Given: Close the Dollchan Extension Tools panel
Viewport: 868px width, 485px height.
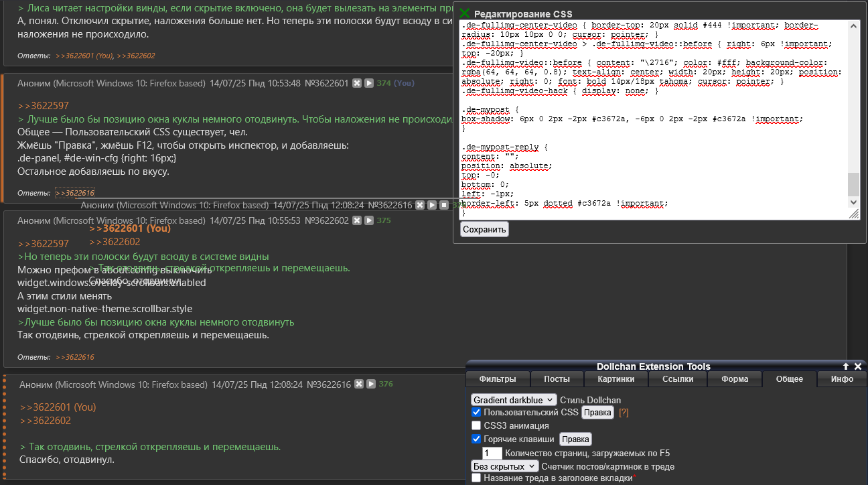Looking at the screenshot, I should click(x=858, y=366).
